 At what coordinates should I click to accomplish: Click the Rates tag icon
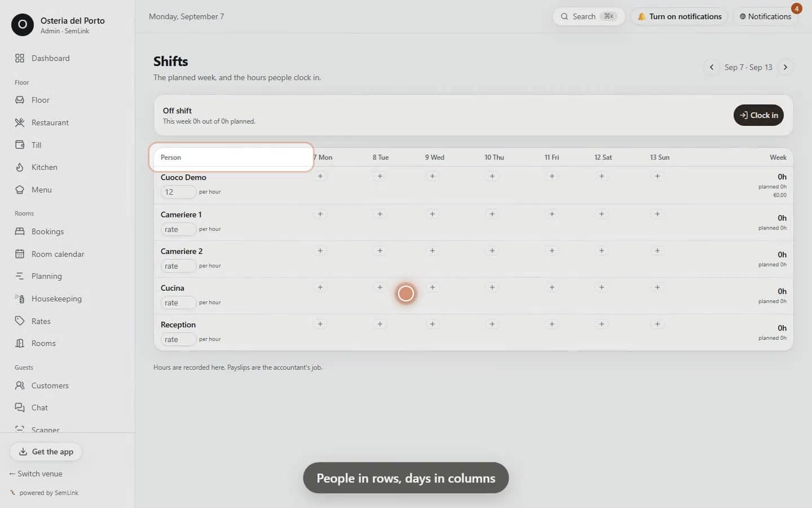tap(20, 321)
